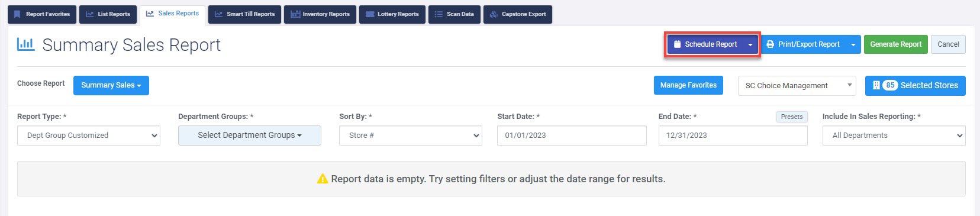980x216 pixels.
Task: Open the SC Choice Management dropdown
Action: click(x=797, y=86)
